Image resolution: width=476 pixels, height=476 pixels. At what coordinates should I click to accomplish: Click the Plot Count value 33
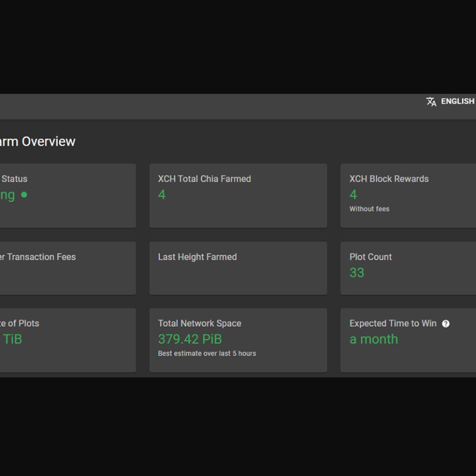(356, 273)
